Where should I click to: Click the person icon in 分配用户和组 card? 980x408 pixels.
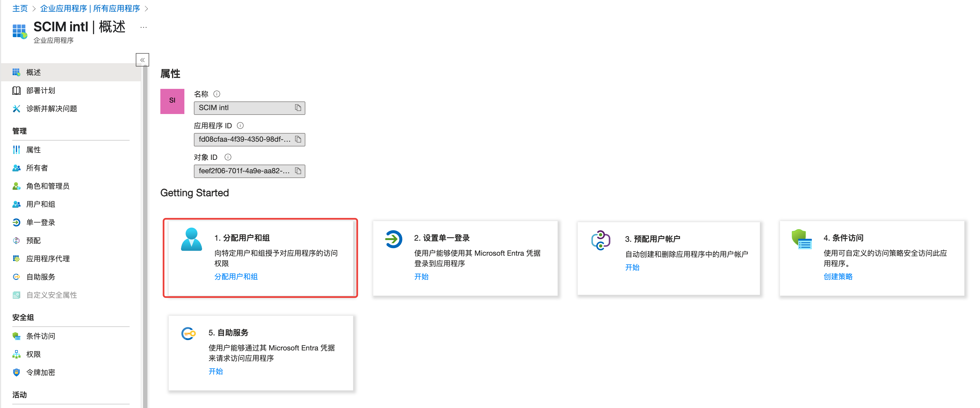(191, 239)
